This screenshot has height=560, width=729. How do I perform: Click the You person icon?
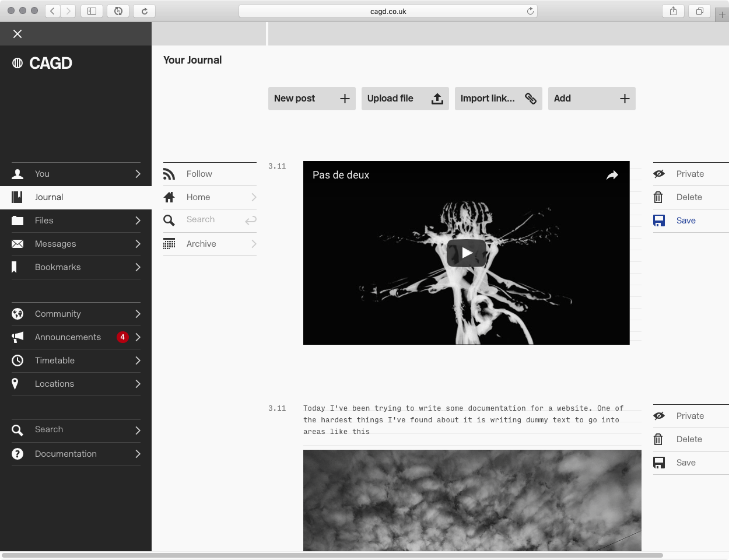17,174
